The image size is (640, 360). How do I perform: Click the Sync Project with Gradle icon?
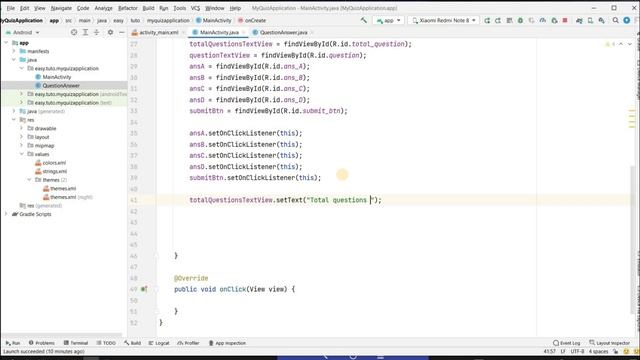[x=579, y=20]
